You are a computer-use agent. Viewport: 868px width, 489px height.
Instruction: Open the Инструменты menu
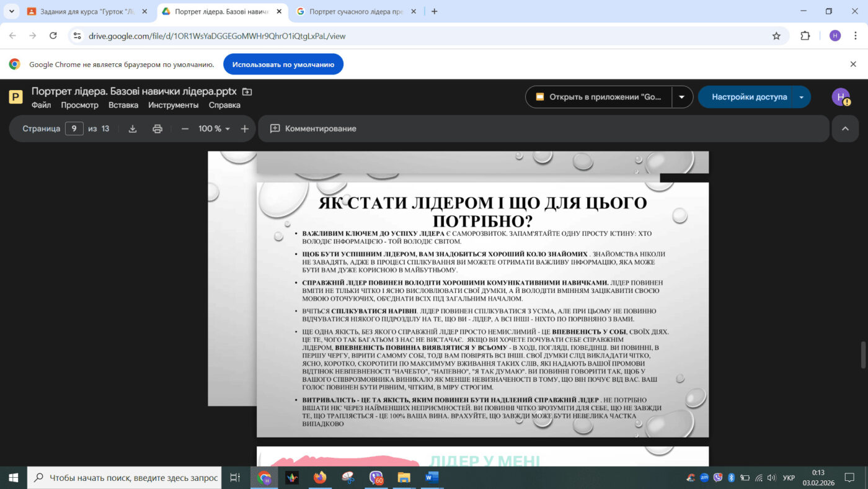click(x=173, y=105)
